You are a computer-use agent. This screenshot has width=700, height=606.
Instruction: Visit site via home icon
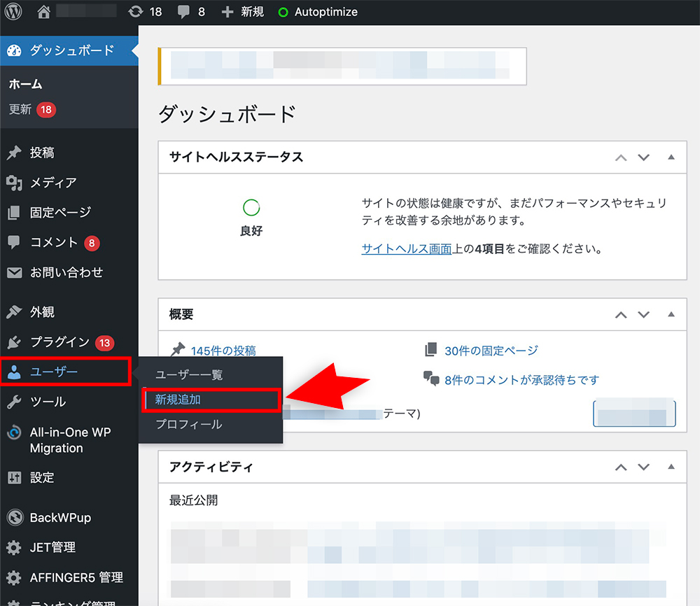pyautogui.click(x=43, y=12)
